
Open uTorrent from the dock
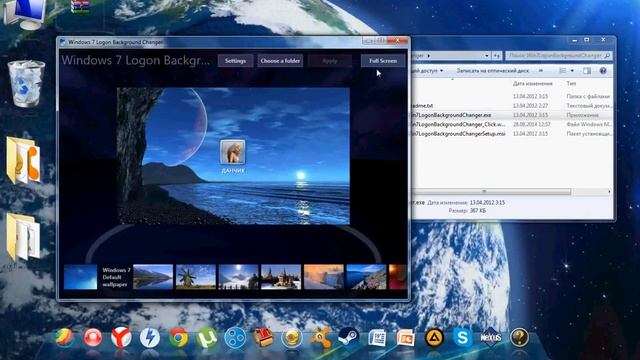pyautogui.click(x=207, y=338)
